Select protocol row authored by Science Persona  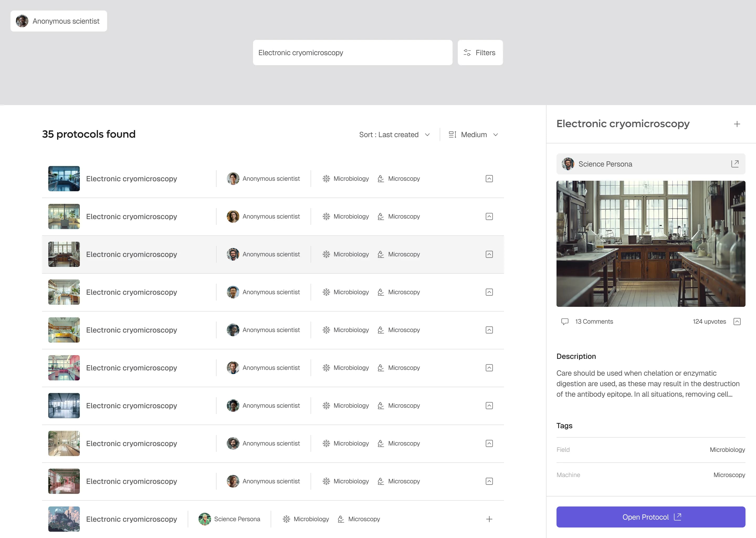tap(273, 519)
